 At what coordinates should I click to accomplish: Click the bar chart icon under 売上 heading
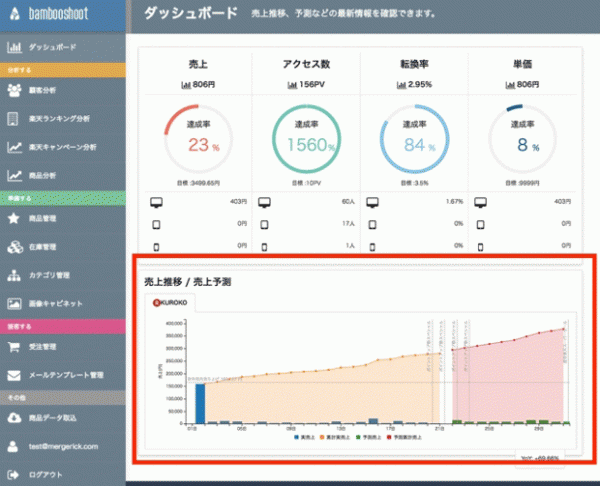186,85
